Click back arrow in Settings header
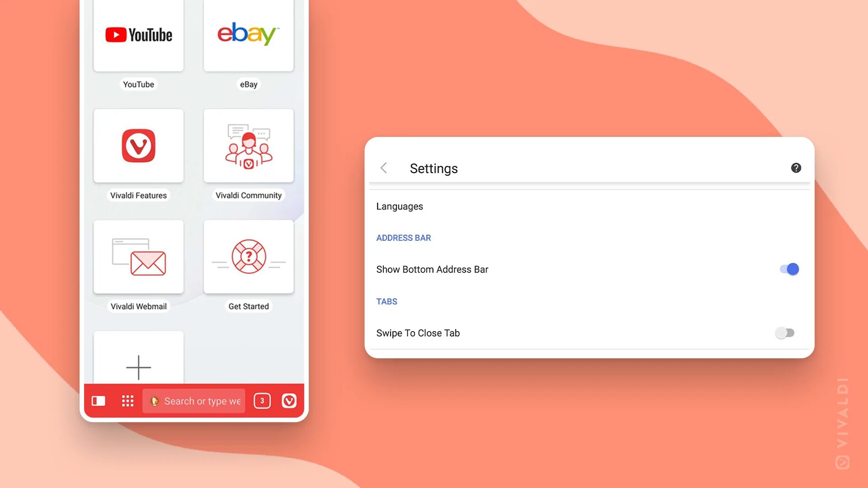 (x=383, y=168)
